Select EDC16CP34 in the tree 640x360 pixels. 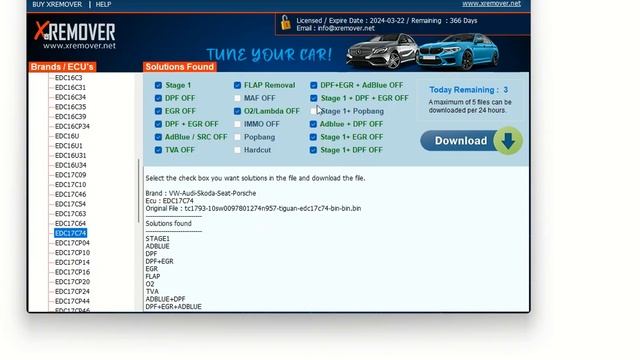[x=72, y=127]
